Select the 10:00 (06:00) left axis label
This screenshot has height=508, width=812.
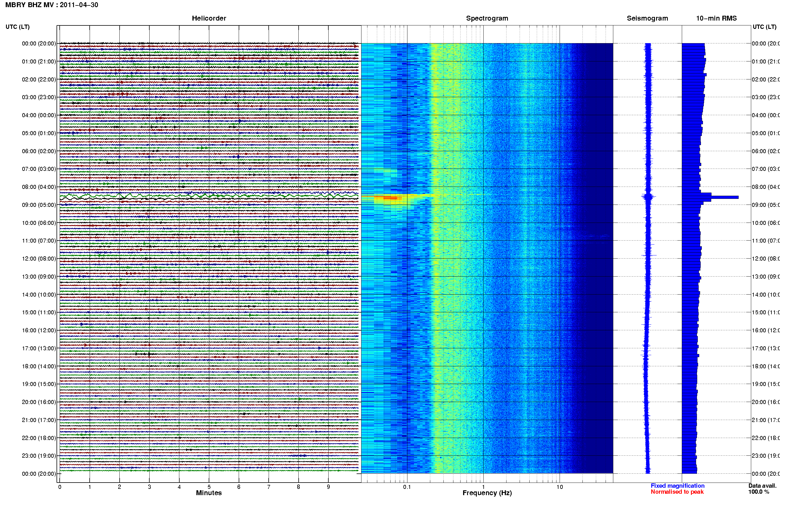39,223
